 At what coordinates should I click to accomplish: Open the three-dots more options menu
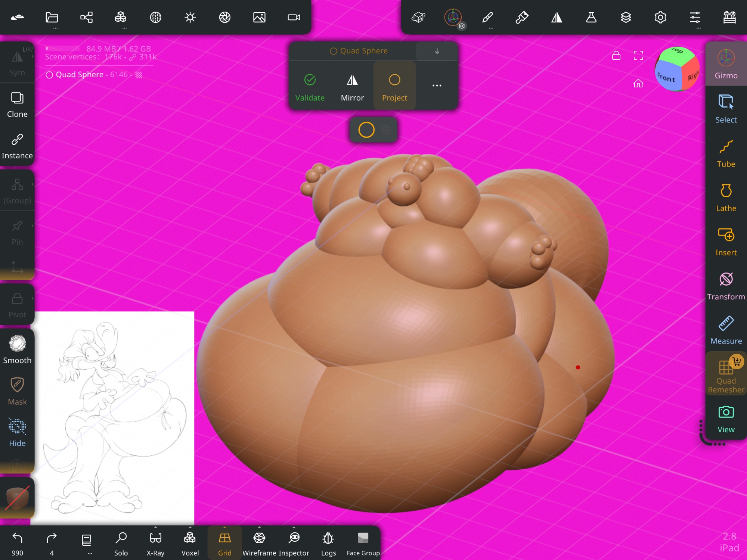tap(437, 85)
